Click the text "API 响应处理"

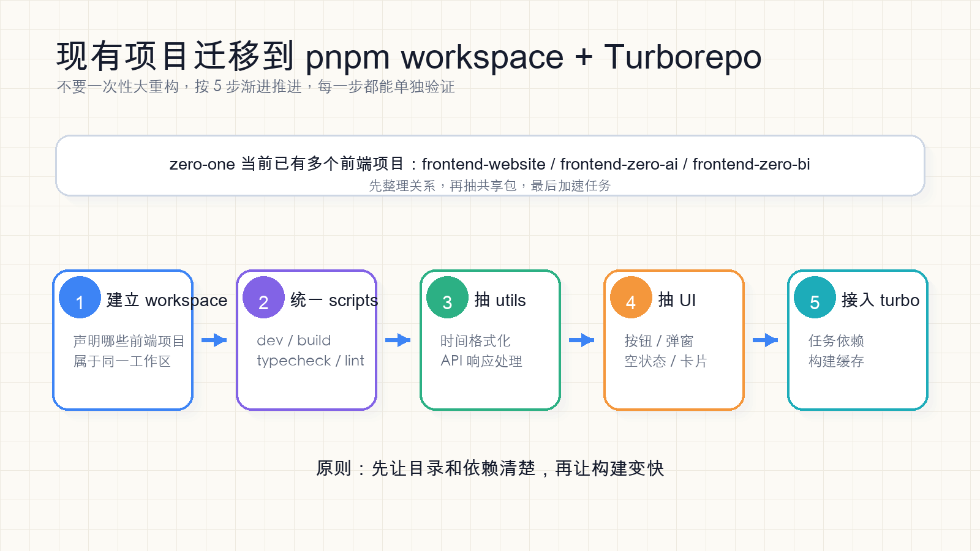[481, 361]
